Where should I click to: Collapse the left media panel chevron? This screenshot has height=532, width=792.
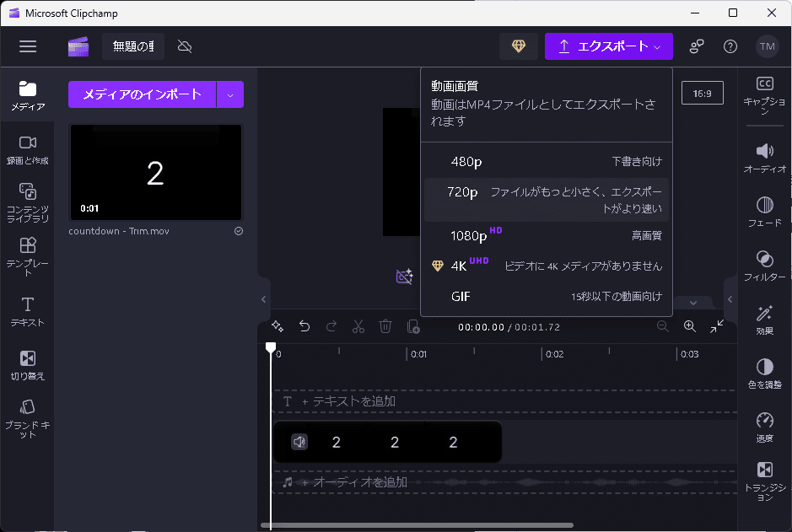point(263,299)
